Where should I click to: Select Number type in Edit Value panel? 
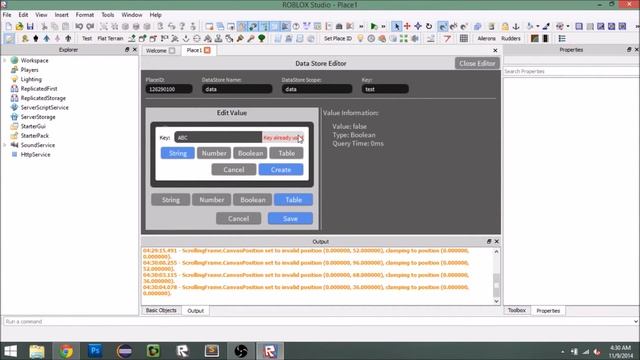point(211,200)
